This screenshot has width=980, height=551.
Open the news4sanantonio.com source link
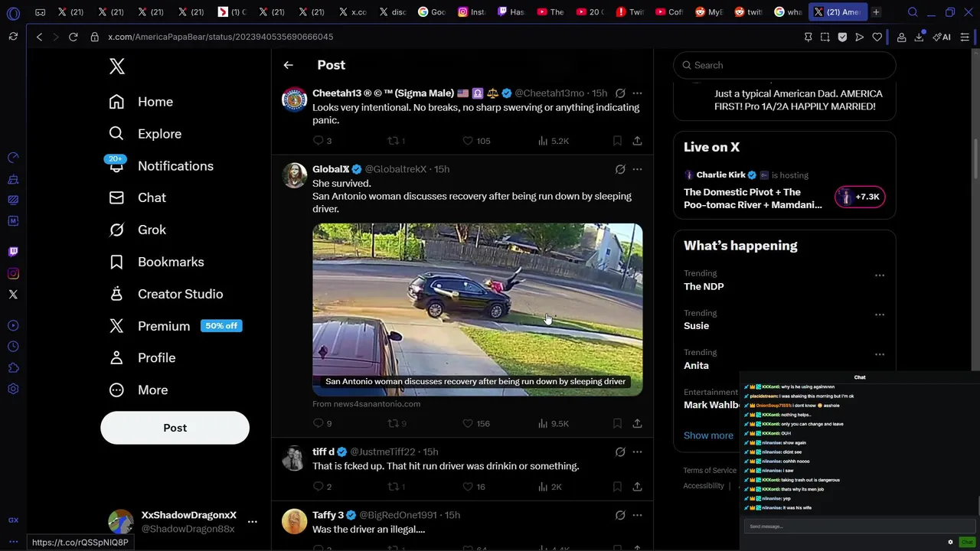click(366, 404)
